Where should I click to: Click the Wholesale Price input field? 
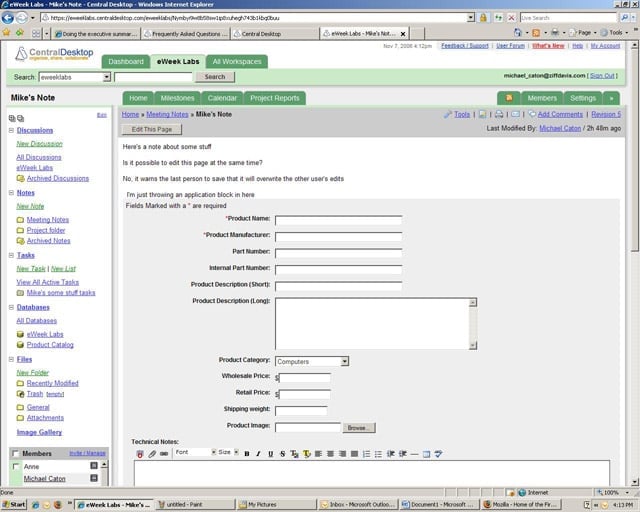(x=305, y=378)
